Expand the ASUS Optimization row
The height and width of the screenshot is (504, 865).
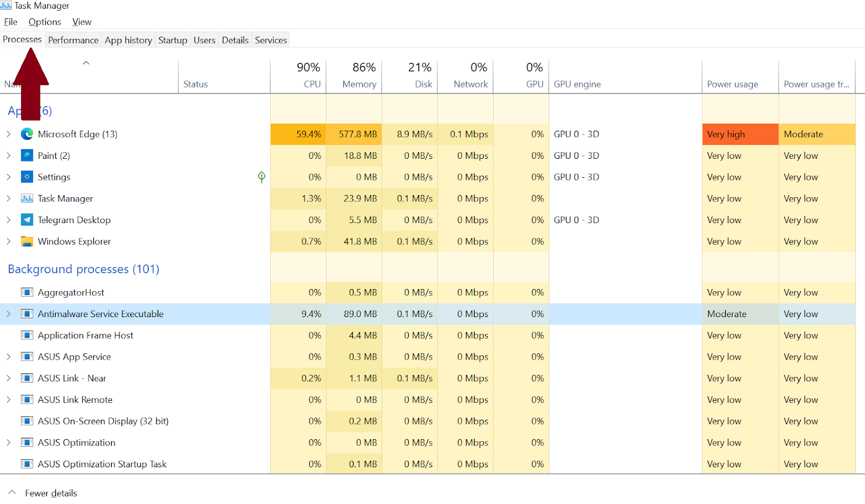click(x=9, y=442)
